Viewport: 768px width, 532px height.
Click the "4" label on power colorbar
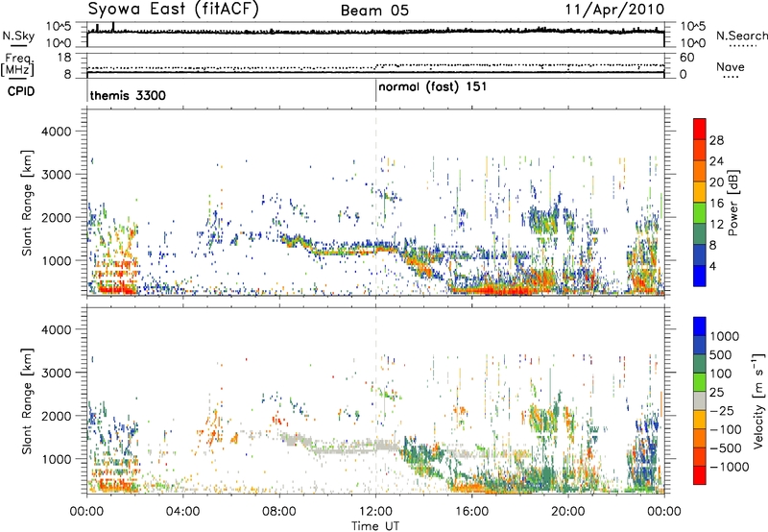click(x=712, y=266)
